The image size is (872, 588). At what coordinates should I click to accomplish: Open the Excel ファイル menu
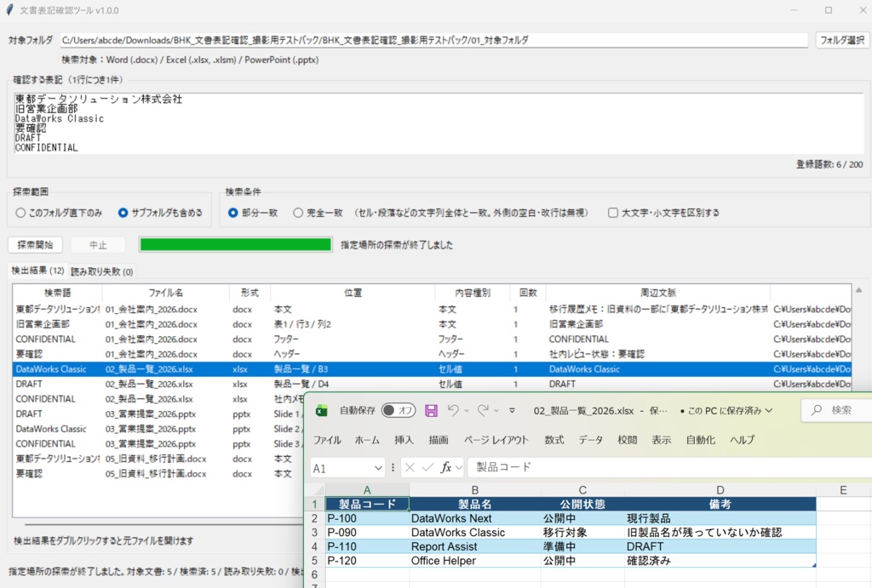(x=327, y=440)
